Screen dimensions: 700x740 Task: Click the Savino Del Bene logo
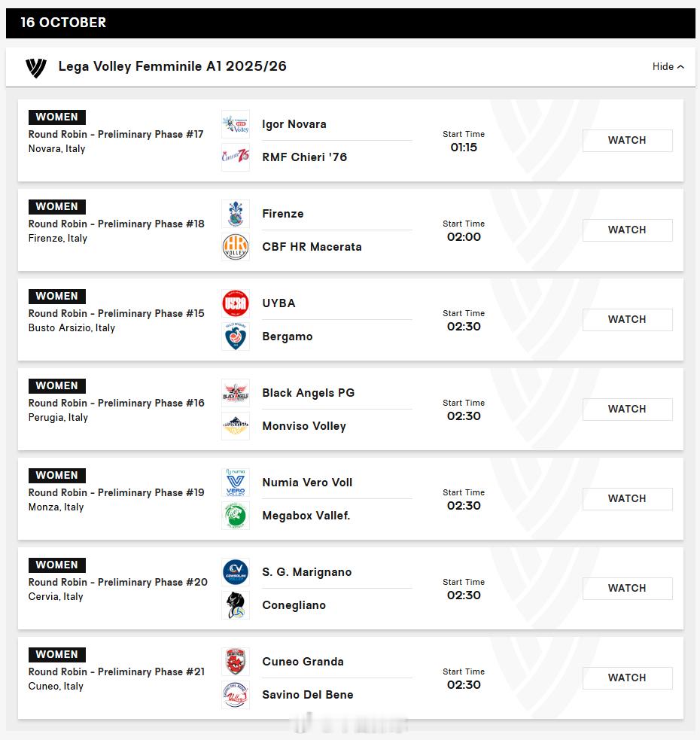point(236,695)
